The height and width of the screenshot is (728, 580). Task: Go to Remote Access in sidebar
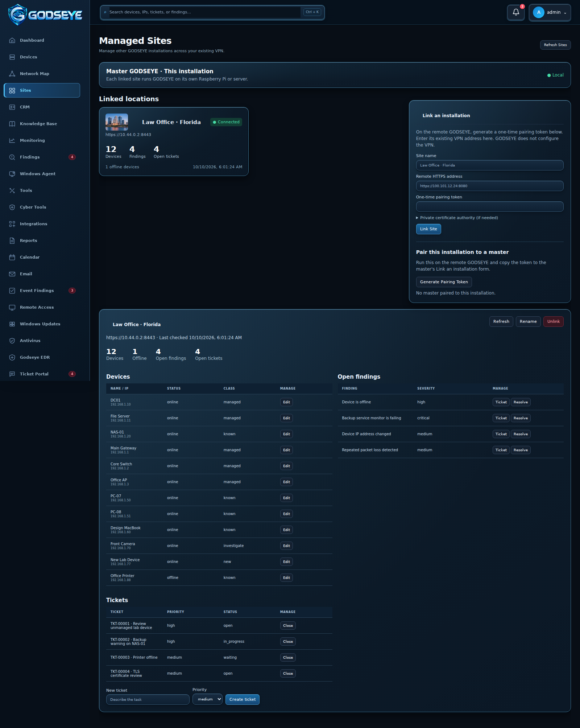[x=42, y=307]
